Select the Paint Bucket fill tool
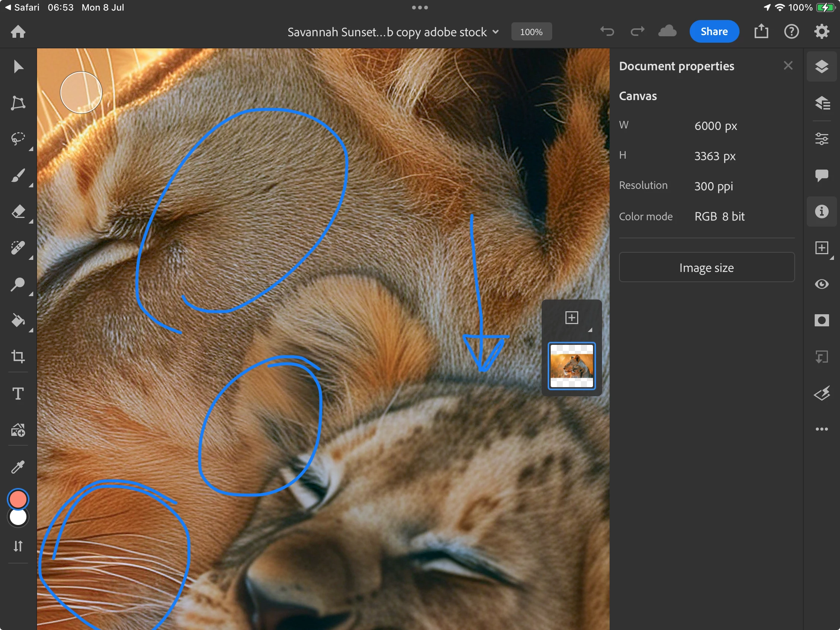This screenshot has width=840, height=630. pyautogui.click(x=18, y=321)
